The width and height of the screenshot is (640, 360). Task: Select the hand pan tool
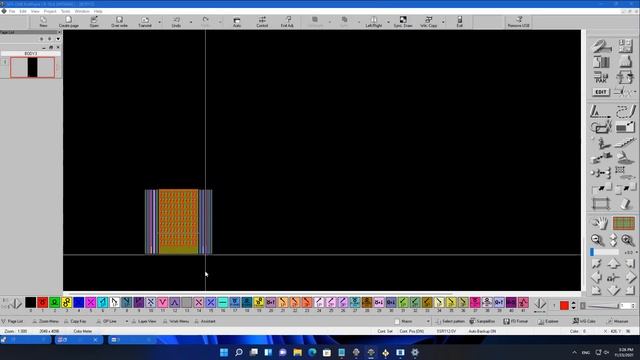point(600,223)
